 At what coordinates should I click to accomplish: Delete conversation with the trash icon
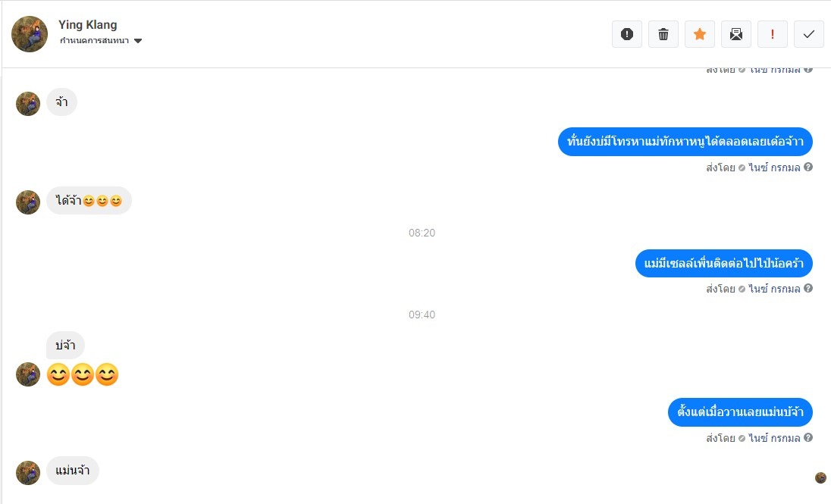663,34
